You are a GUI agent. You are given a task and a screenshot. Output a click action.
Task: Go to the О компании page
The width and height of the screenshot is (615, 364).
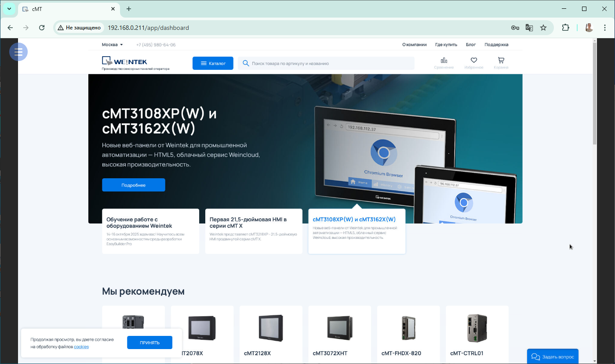(x=414, y=44)
